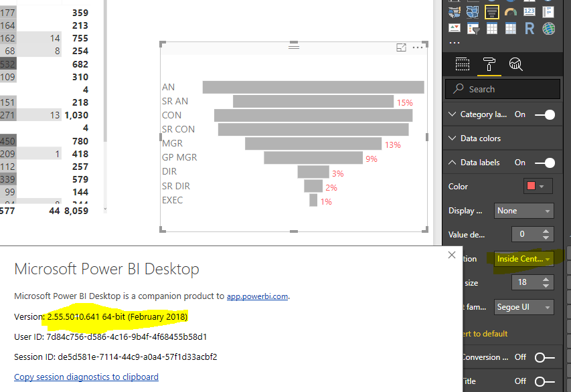
Task: Click the SR CON funnel bar
Action: click(x=313, y=129)
